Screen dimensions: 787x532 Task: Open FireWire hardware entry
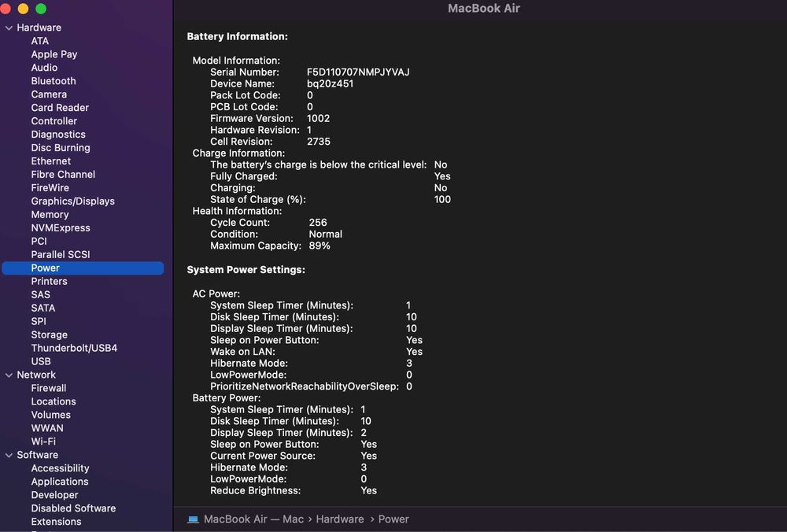tap(50, 188)
